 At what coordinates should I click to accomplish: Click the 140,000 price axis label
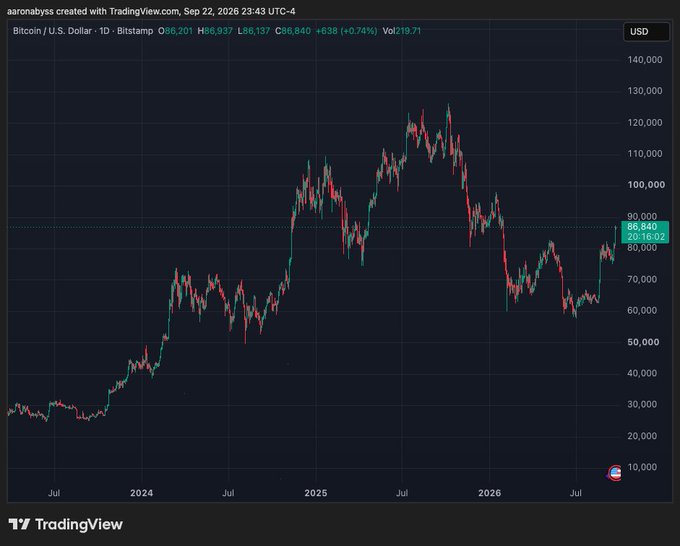tap(644, 60)
